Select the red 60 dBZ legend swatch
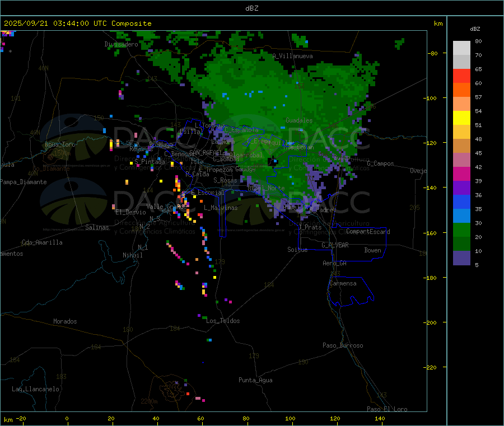 (461, 76)
